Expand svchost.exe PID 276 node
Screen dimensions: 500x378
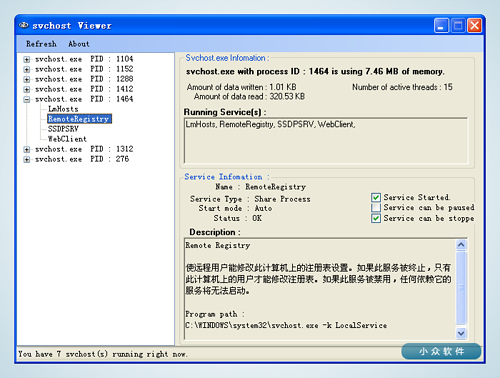pyautogui.click(x=27, y=159)
